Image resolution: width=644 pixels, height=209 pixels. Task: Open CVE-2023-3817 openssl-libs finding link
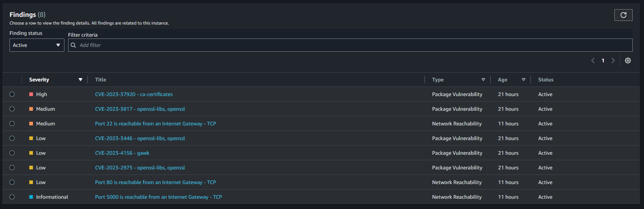pyautogui.click(x=140, y=109)
